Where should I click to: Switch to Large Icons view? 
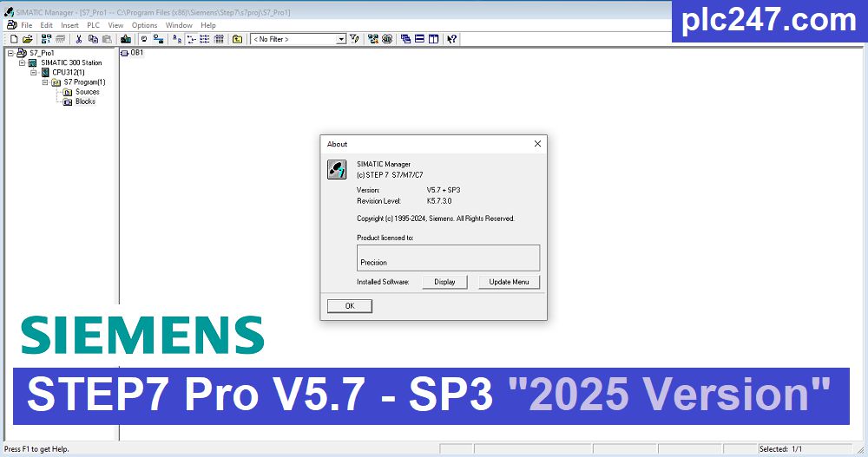pos(176,39)
